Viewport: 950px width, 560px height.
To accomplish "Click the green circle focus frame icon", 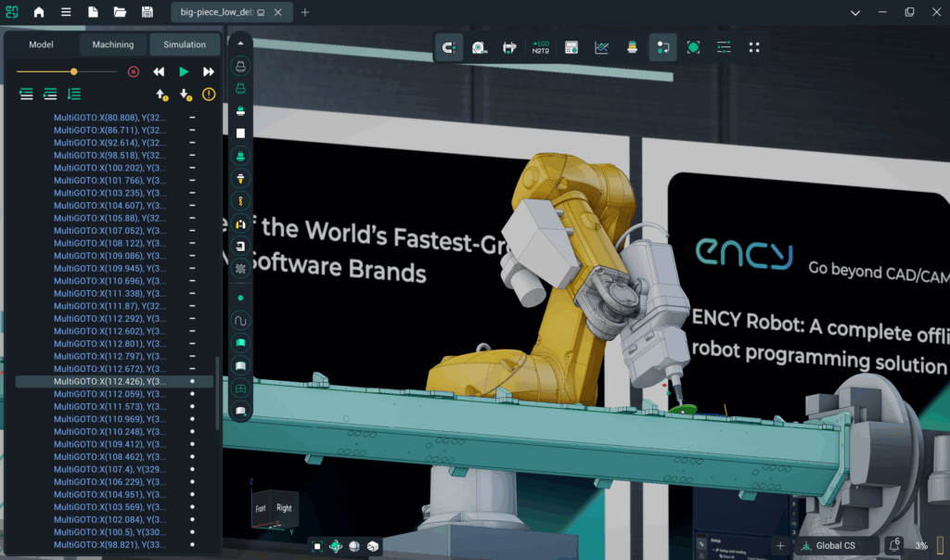I will 693,47.
